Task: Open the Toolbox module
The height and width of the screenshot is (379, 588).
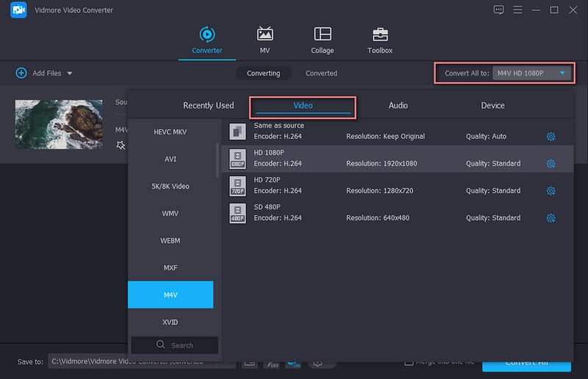Action: (379, 40)
